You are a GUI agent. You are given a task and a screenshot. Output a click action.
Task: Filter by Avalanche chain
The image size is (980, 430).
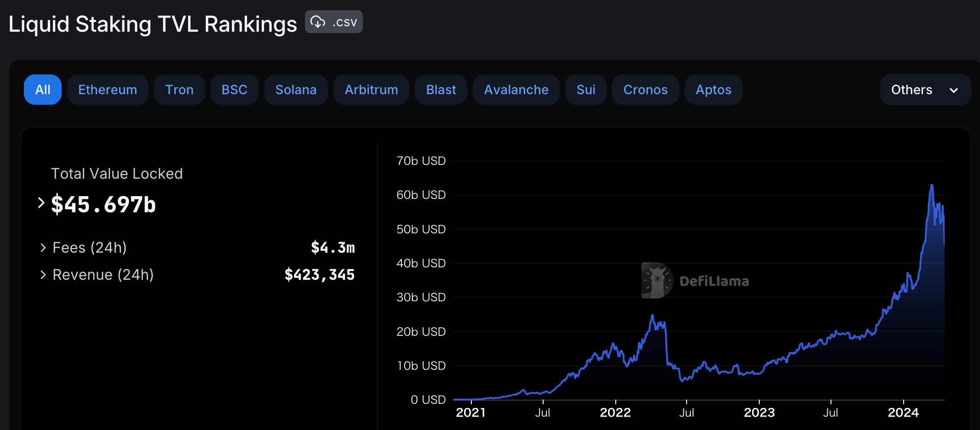point(516,90)
